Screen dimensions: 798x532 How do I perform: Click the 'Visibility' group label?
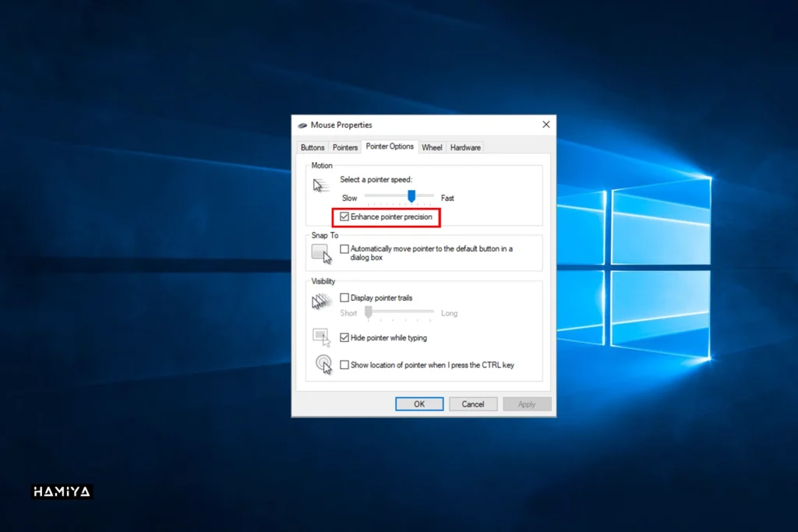[x=323, y=281]
